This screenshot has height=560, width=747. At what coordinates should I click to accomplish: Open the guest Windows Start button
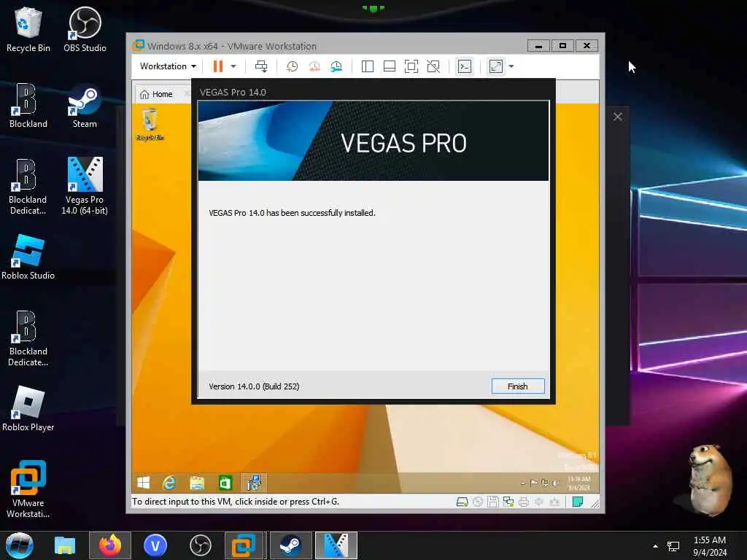(x=144, y=483)
